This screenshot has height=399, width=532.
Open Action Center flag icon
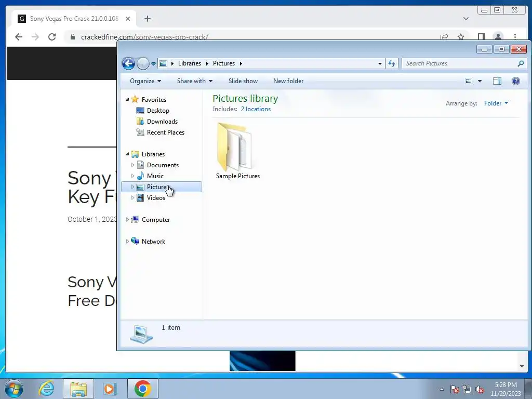click(455, 389)
